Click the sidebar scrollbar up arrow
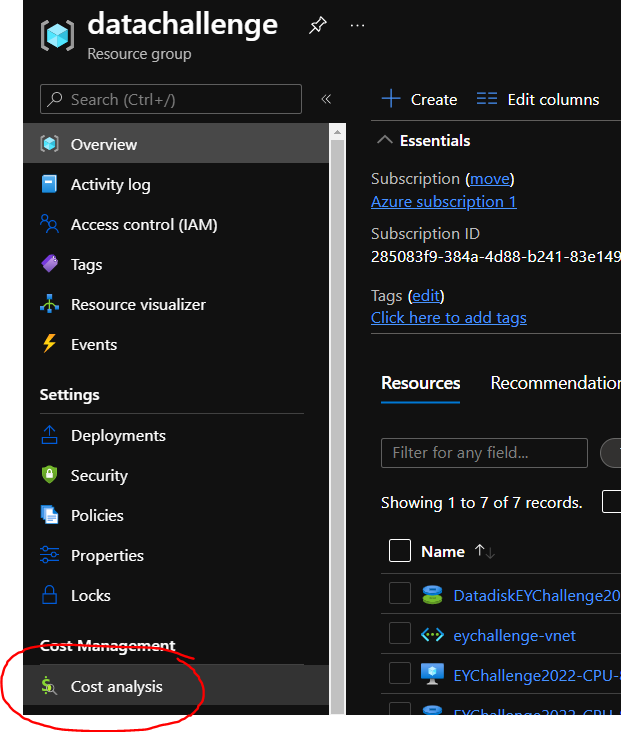Screen dimensions: 621x732 pos(337,133)
